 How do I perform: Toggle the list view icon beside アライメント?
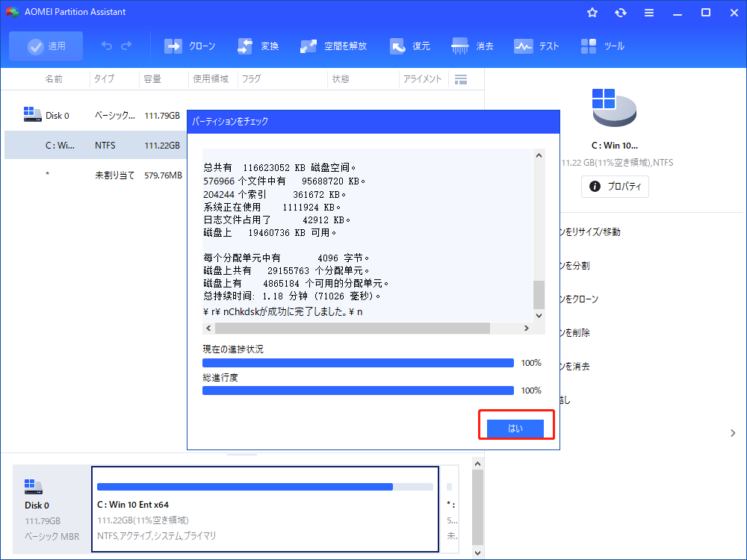461,80
